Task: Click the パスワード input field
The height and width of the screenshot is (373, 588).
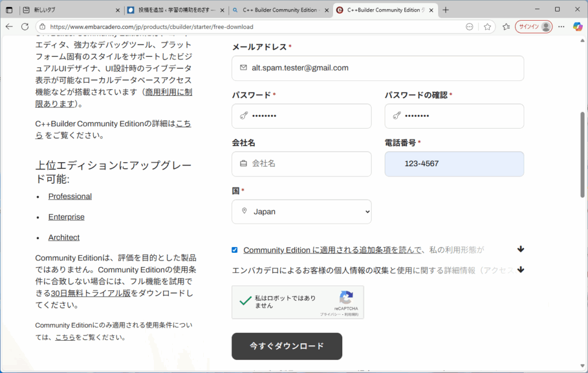Action: pos(301,116)
